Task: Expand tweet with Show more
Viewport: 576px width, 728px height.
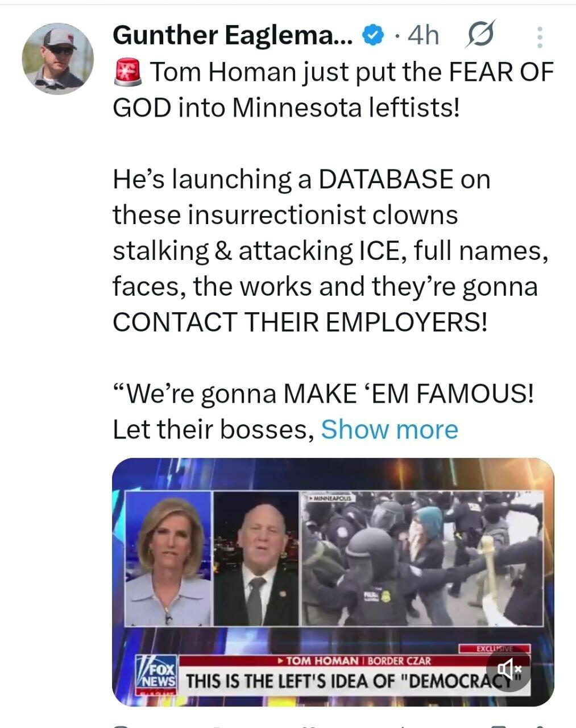Action: (x=389, y=429)
